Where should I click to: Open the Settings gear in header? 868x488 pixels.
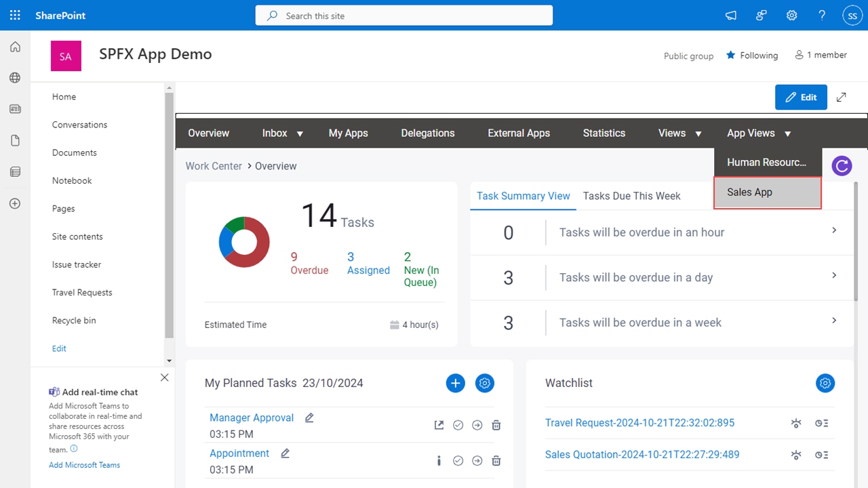click(x=791, y=15)
